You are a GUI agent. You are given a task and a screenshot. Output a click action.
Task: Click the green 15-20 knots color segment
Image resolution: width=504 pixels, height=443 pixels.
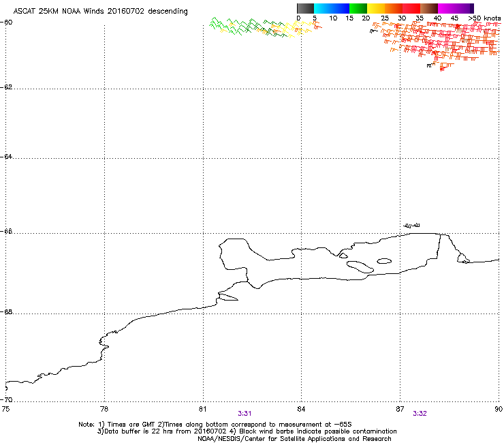(358, 8)
